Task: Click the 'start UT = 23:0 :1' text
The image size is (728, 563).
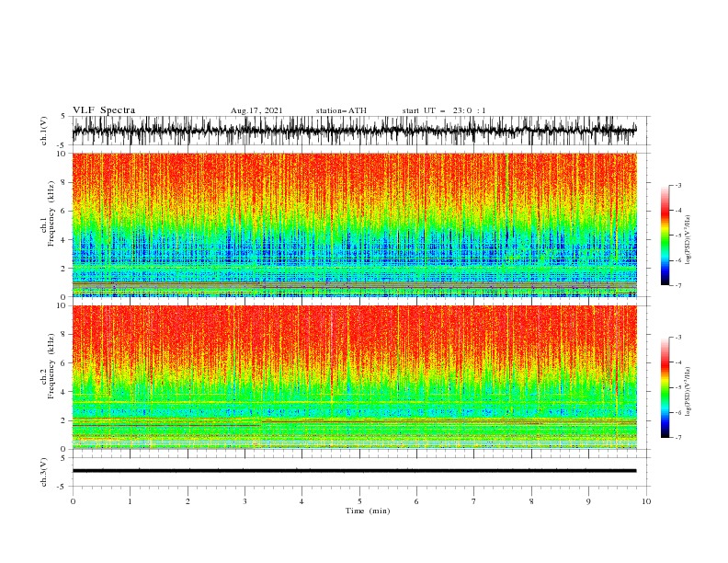Action: [x=444, y=110]
